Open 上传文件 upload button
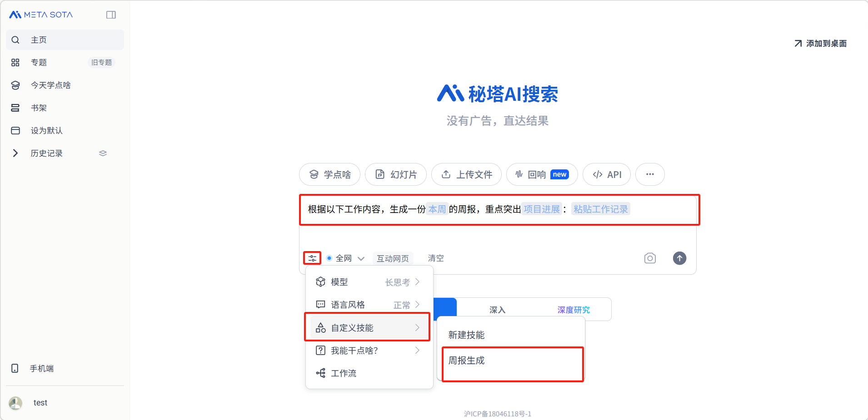The width and height of the screenshot is (868, 420). click(x=466, y=175)
